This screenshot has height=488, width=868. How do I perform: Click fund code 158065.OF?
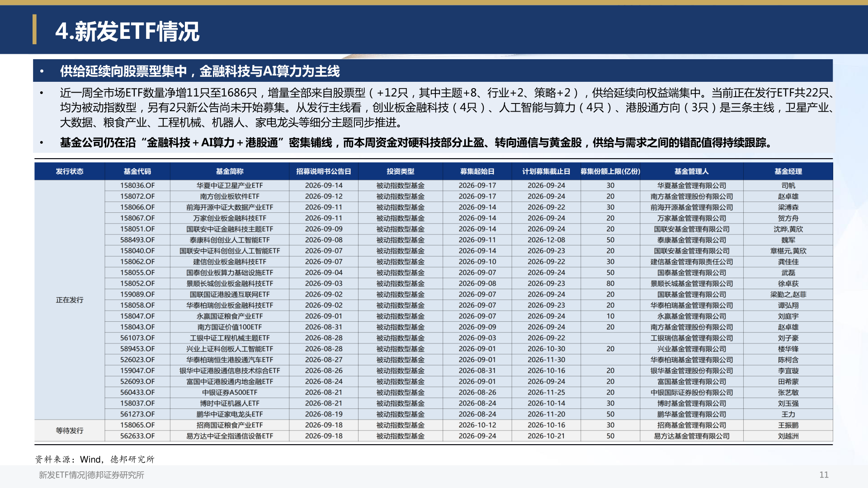coord(137,425)
